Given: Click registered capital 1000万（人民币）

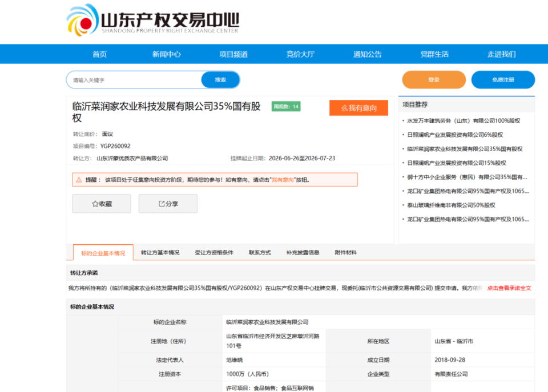Looking at the screenshot, I should pyautogui.click(x=247, y=374).
